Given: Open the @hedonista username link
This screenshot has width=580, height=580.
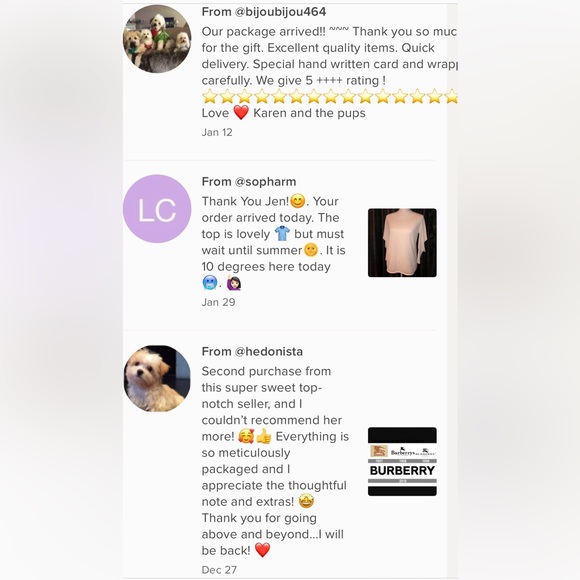Looking at the screenshot, I should [269, 351].
